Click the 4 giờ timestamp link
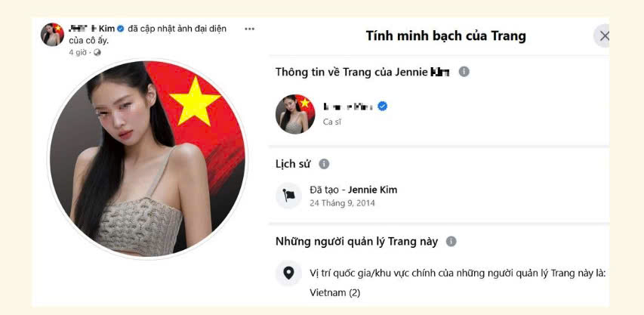This screenshot has height=315, width=644. [x=78, y=53]
